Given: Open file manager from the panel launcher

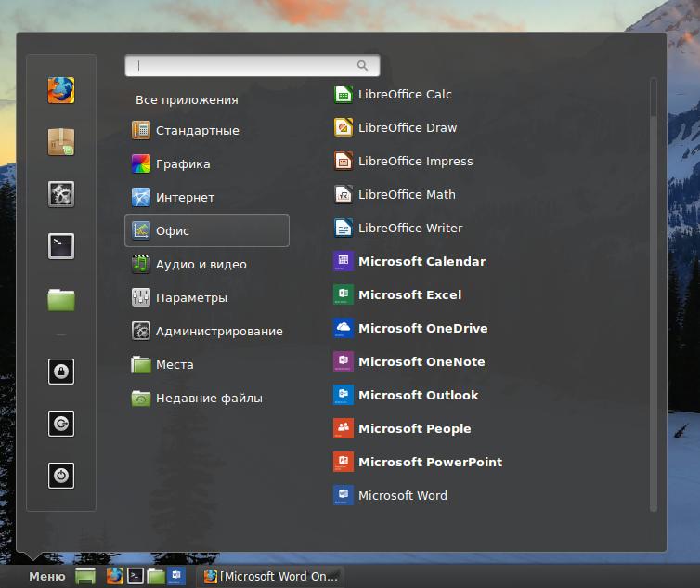Looking at the screenshot, I should pos(156,576).
